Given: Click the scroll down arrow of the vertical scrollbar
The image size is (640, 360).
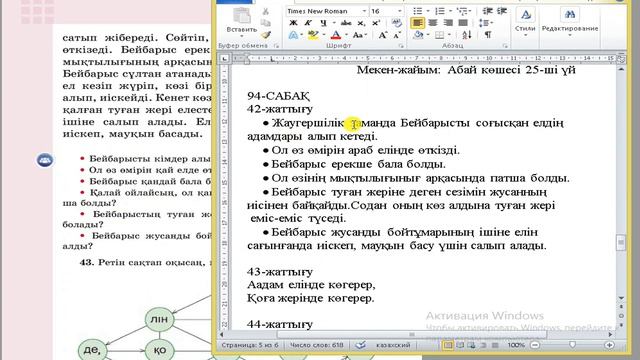Looking at the screenshot, I should 621,298.
